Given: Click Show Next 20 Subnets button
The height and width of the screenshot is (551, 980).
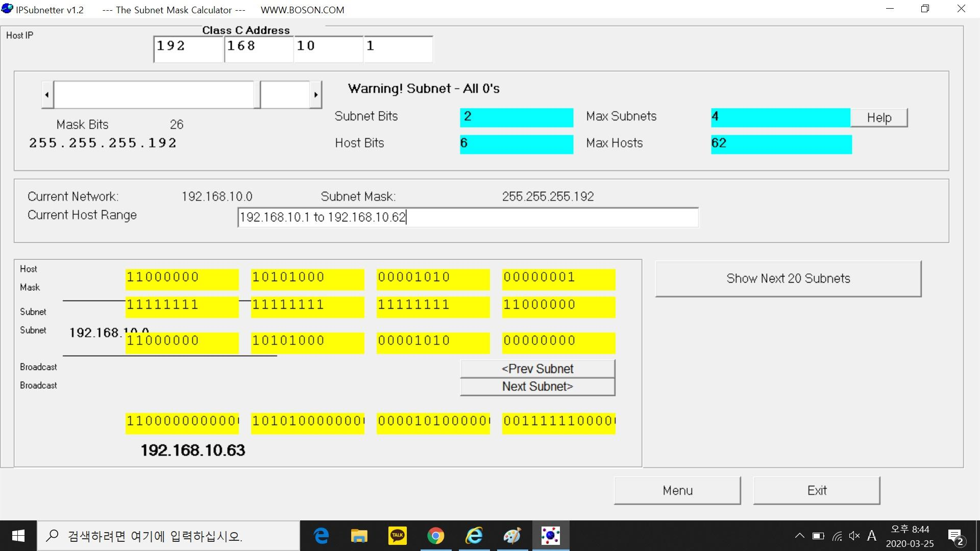Looking at the screenshot, I should coord(788,279).
